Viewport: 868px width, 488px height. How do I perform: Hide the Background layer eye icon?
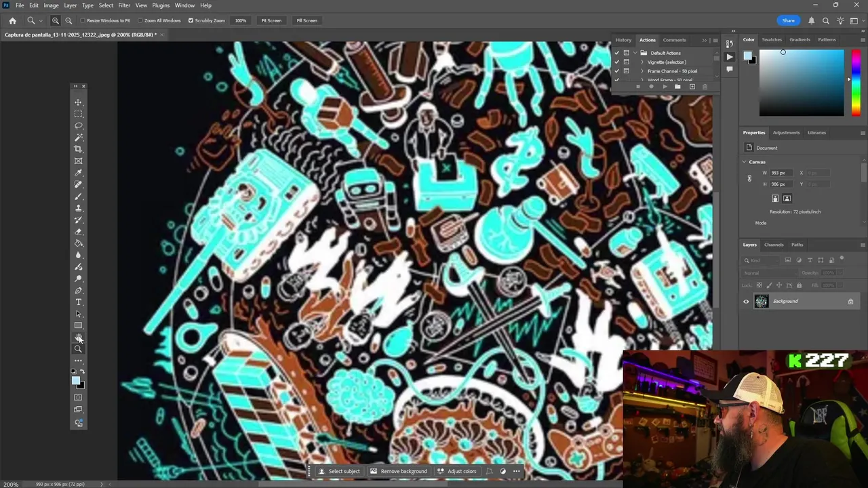click(x=746, y=302)
